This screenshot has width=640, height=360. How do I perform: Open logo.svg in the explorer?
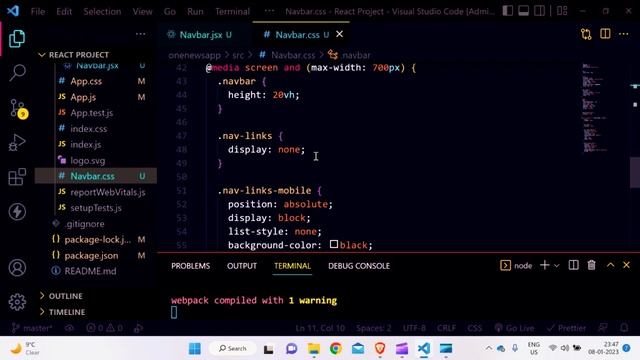tap(87, 160)
